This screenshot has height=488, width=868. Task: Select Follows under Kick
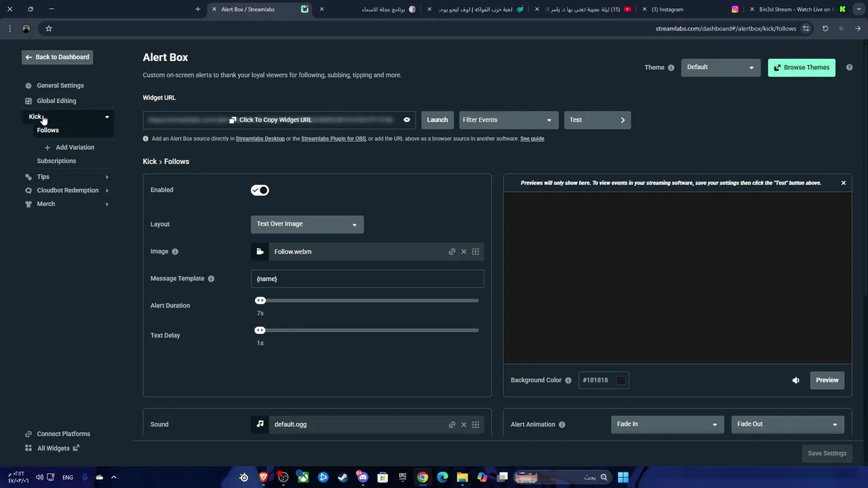[48, 130]
